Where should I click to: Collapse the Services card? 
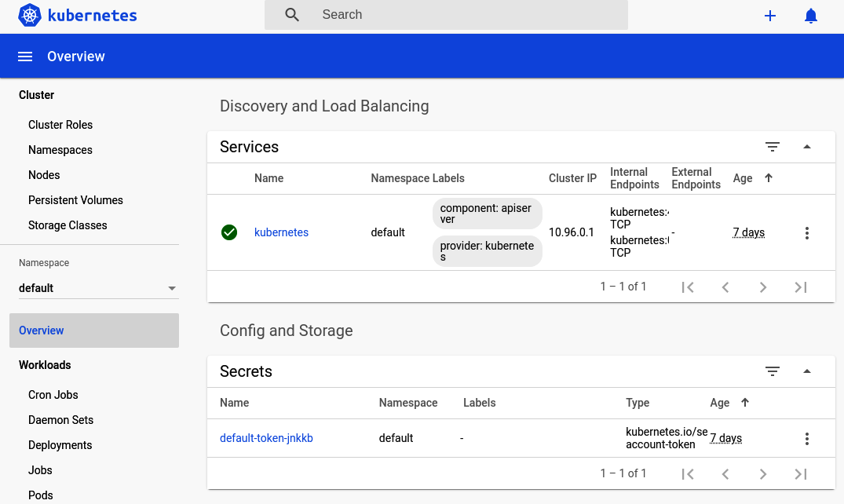(807, 147)
